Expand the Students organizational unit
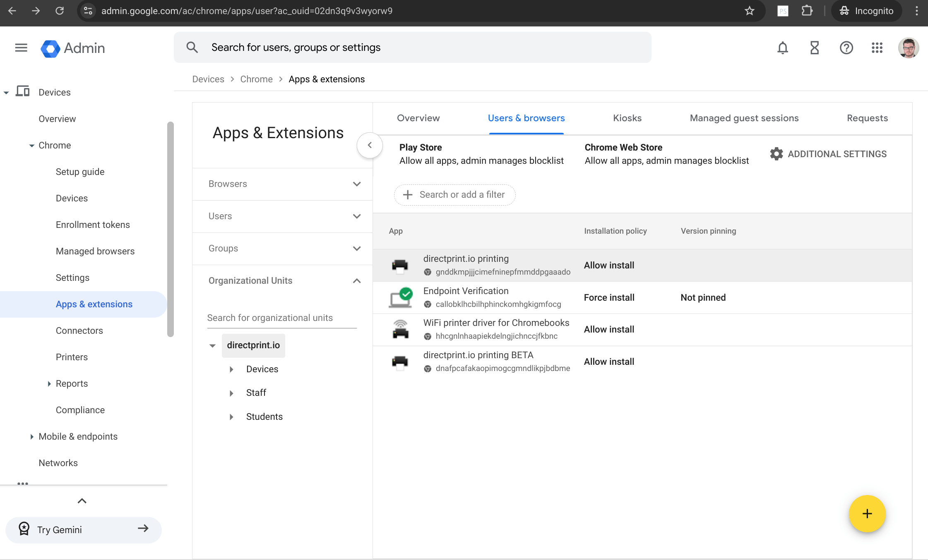This screenshot has width=928, height=560. [231, 416]
